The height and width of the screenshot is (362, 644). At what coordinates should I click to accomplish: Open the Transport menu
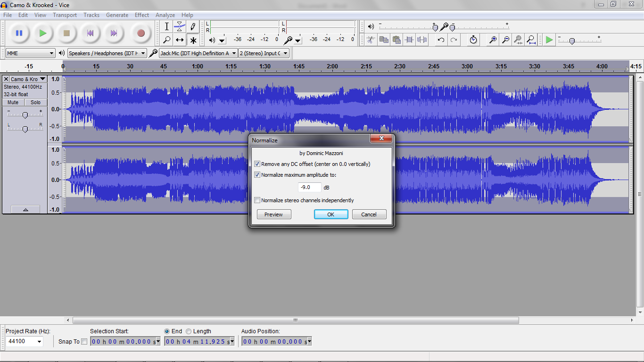click(65, 15)
